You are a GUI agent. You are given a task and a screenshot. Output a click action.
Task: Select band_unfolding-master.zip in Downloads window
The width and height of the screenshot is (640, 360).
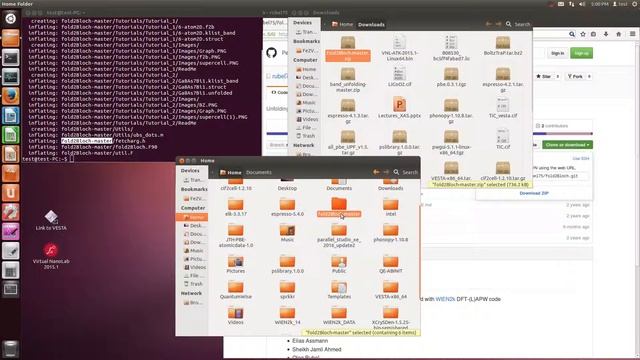click(x=348, y=80)
